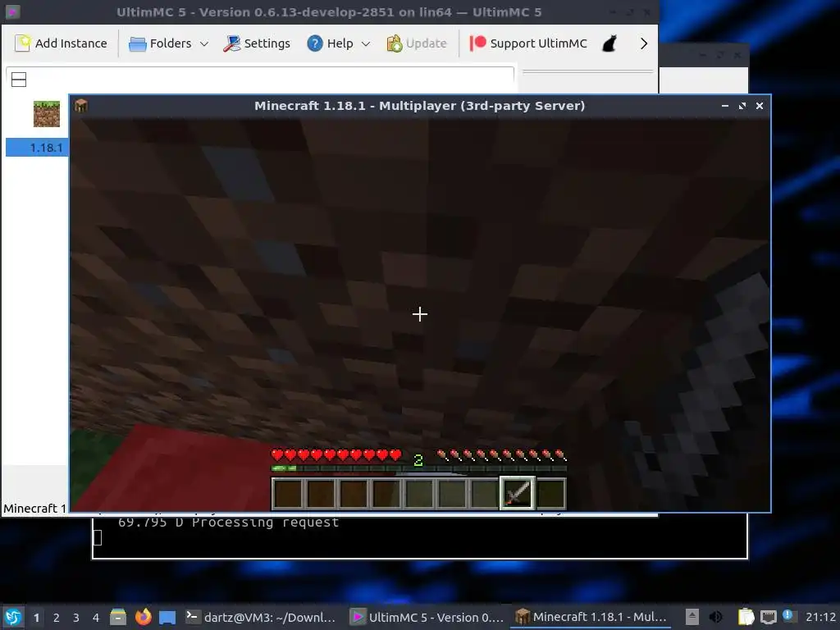Select the 1.18.1 instance label
This screenshot has height=630, width=840.
46,148
